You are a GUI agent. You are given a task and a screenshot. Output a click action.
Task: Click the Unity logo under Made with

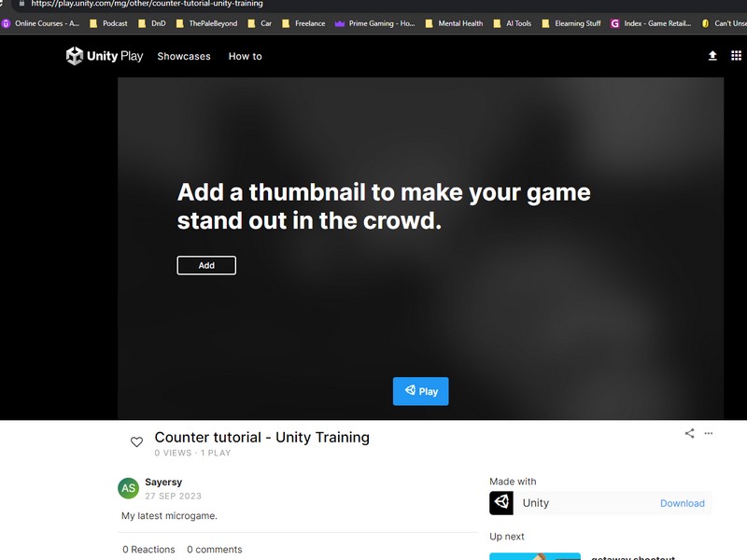[x=501, y=503]
